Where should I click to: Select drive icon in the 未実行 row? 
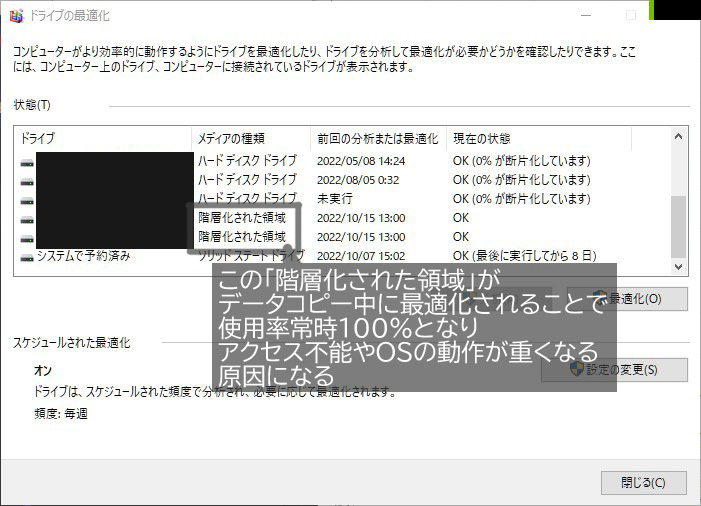point(27,201)
